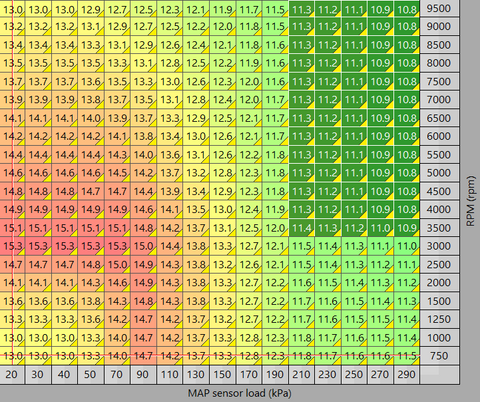Screen dimensions: 480x402
Task: Select cell 11.0 at 3000 RPM, 290 kPa
Action: pyautogui.click(x=407, y=246)
